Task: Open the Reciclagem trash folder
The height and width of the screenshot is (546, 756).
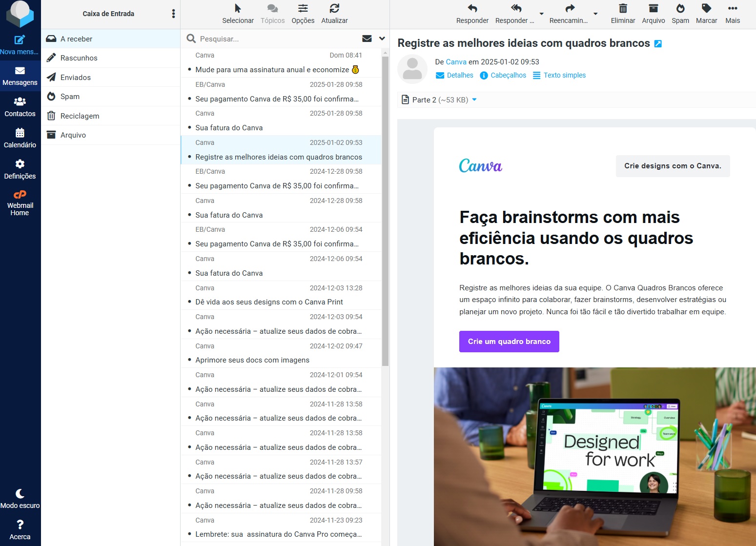Action: pyautogui.click(x=111, y=116)
